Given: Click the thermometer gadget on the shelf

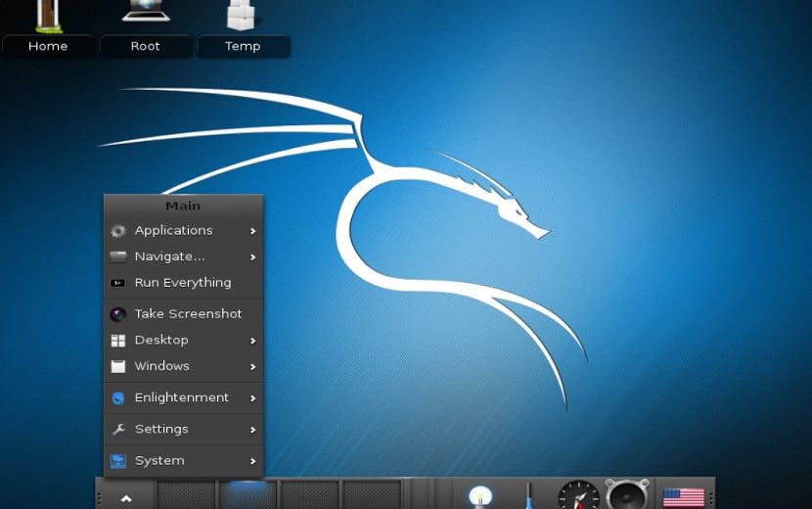Looking at the screenshot, I should coord(528,496).
